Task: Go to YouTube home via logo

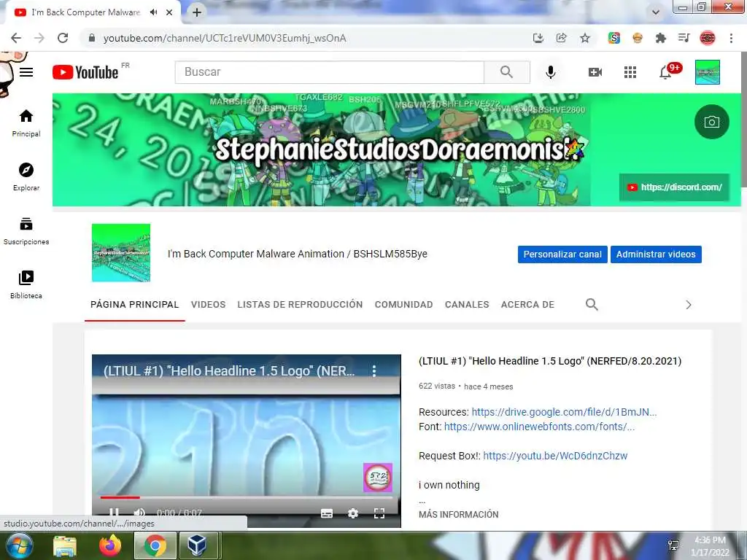Action: pos(85,72)
